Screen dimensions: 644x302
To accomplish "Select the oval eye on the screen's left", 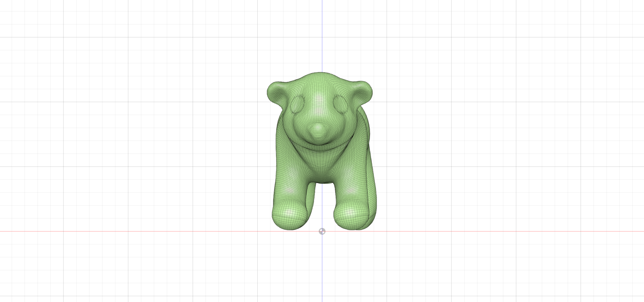I will [x=297, y=104].
